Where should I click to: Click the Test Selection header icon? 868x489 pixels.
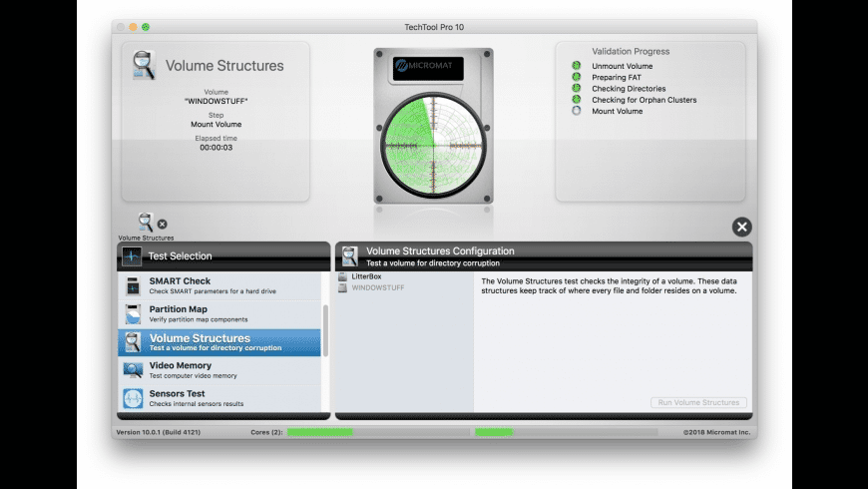coord(132,255)
